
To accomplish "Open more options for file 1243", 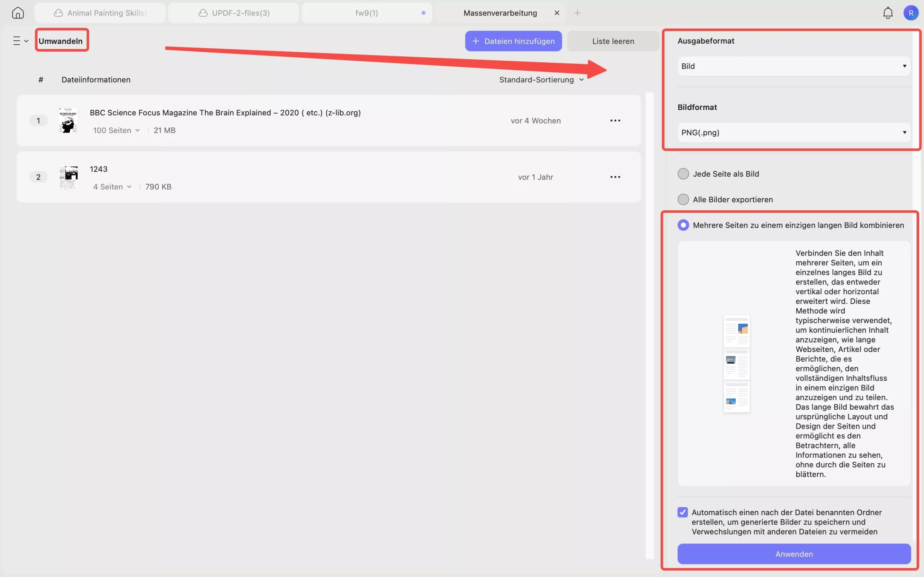I will coord(615,177).
